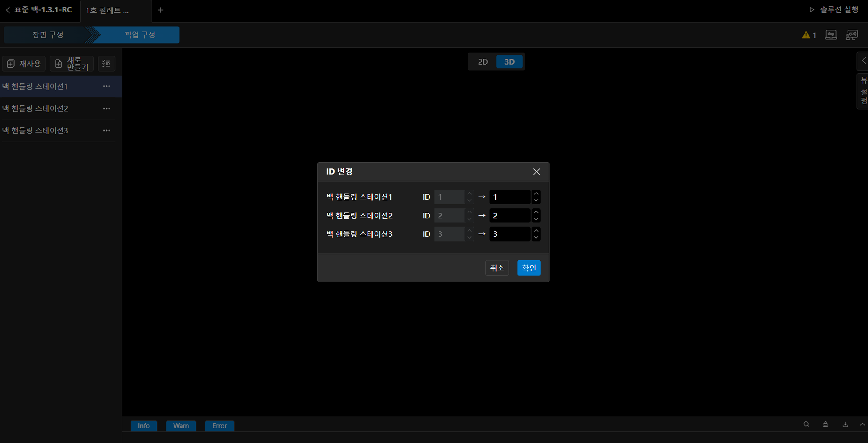
Task: Toggle the Error log filter
Action: point(219,426)
